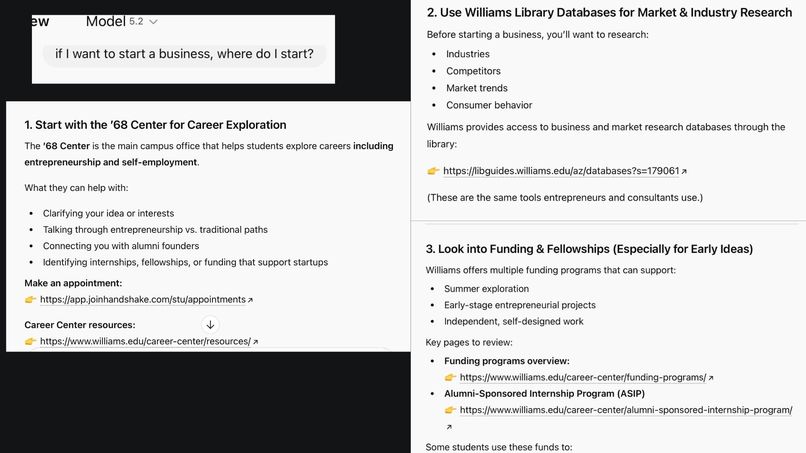Viewport: 806px width, 453px height.
Task: Open the funding-programs overview link
Action: click(x=583, y=377)
